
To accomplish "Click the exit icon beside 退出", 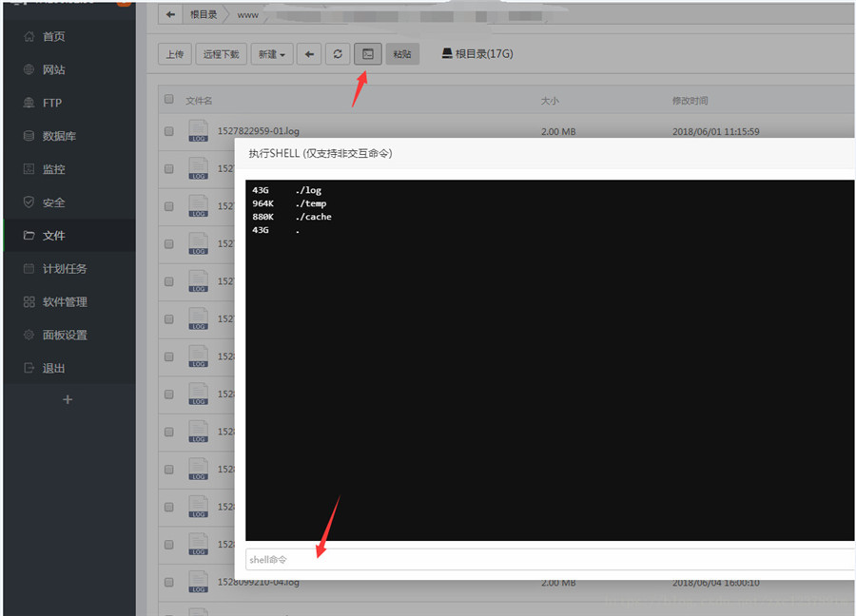I will tap(29, 368).
